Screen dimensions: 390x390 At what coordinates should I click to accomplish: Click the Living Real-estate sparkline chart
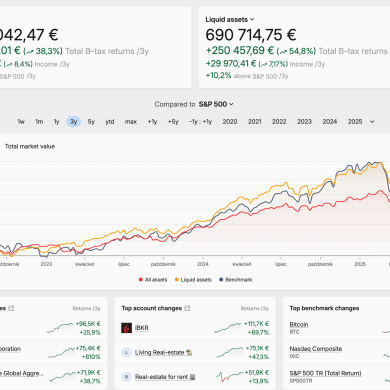229,352
